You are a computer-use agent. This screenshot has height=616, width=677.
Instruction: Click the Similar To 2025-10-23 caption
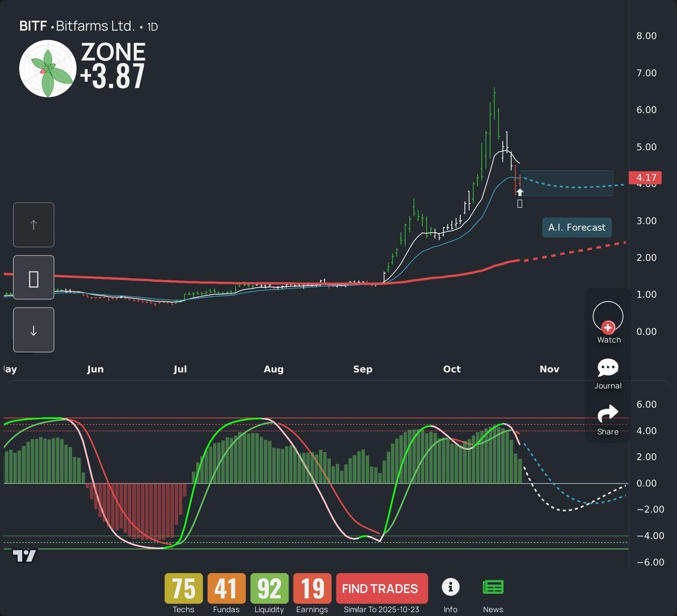(381, 610)
